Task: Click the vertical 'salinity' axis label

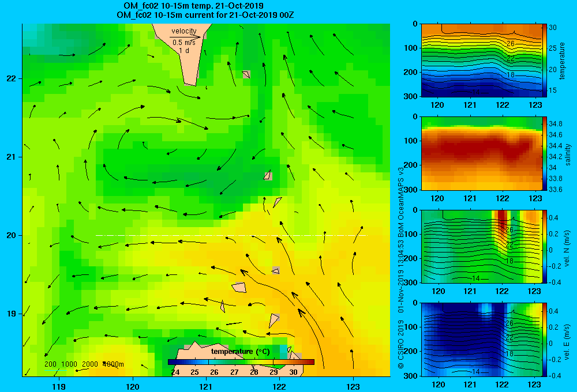Action: click(568, 154)
